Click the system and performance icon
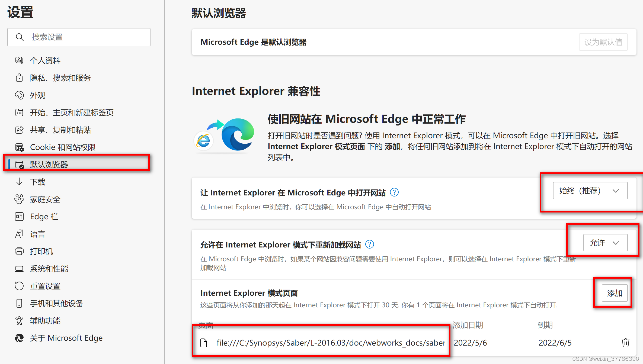 [x=19, y=269]
